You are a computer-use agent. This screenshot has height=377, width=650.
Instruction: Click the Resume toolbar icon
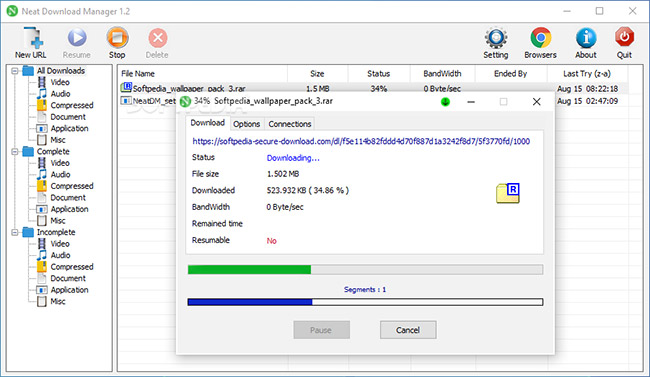[77, 38]
